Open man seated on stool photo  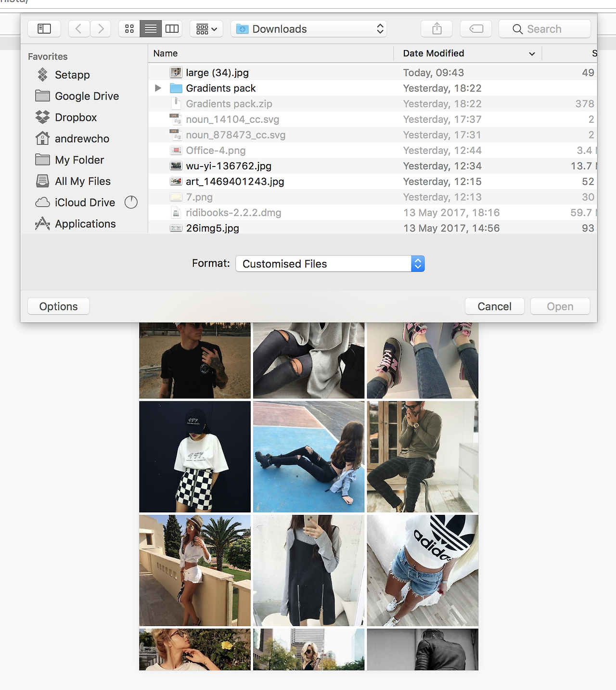(x=423, y=457)
